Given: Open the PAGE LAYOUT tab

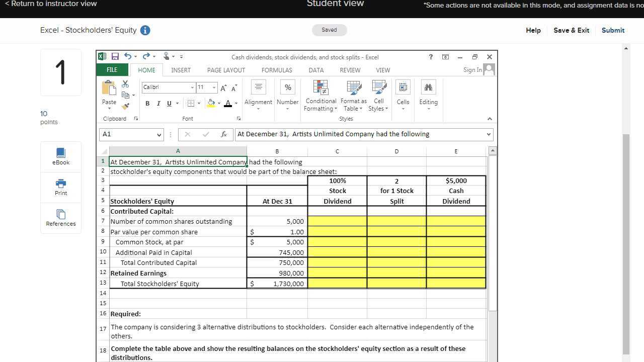Looking at the screenshot, I should [226, 70].
